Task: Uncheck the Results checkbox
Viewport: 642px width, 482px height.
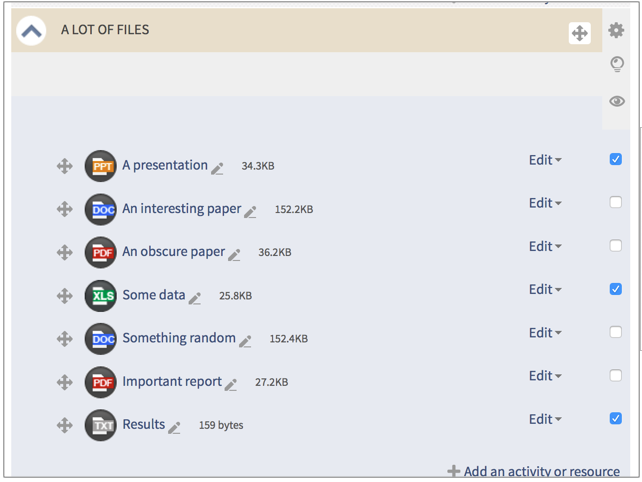Action: 615,418
